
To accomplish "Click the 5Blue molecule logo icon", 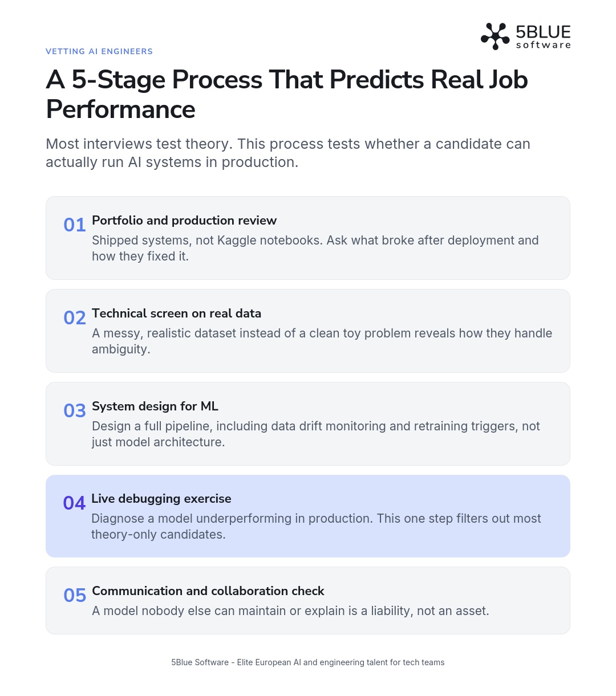I will [495, 36].
